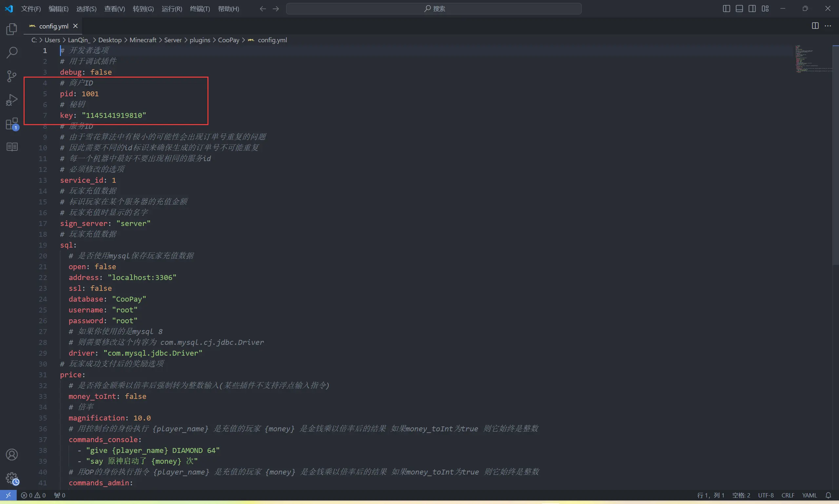Click the 搜索 command center search box
The image size is (839, 504).
(x=434, y=9)
